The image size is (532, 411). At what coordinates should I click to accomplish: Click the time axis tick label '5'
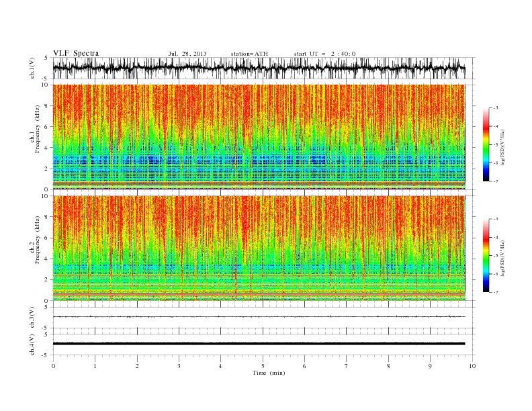click(263, 366)
